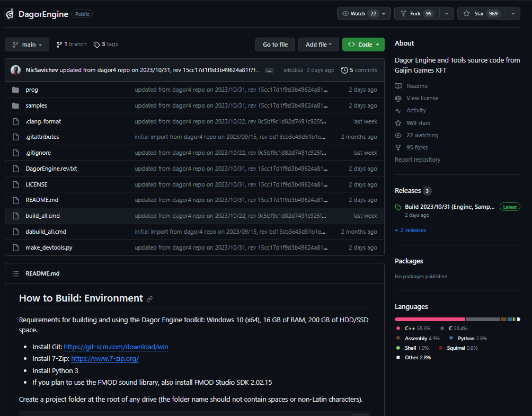Image resolution: width=532 pixels, height=416 pixels.
Task: Open the prog folder
Action: (32, 90)
